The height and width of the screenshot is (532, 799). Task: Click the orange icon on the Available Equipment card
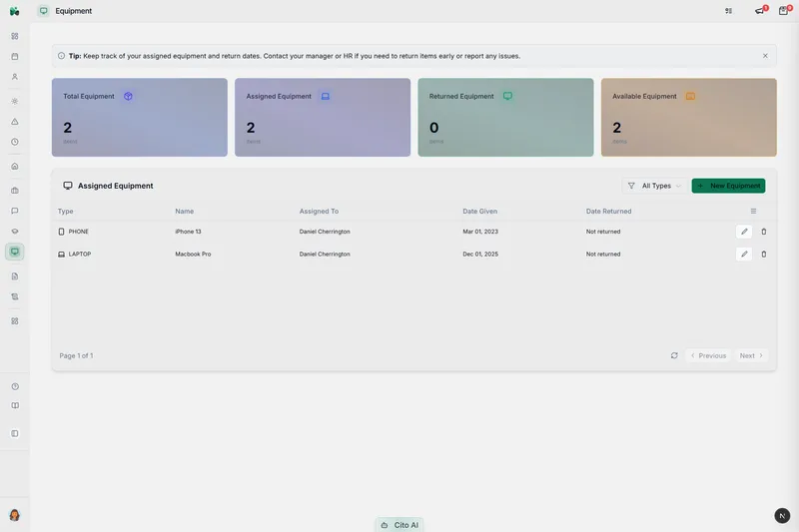[690, 96]
